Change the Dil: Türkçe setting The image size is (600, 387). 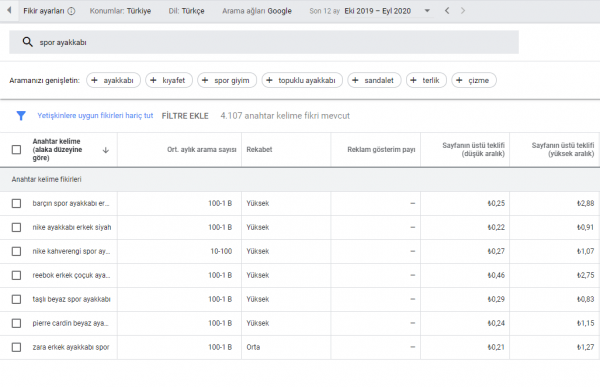tap(186, 11)
